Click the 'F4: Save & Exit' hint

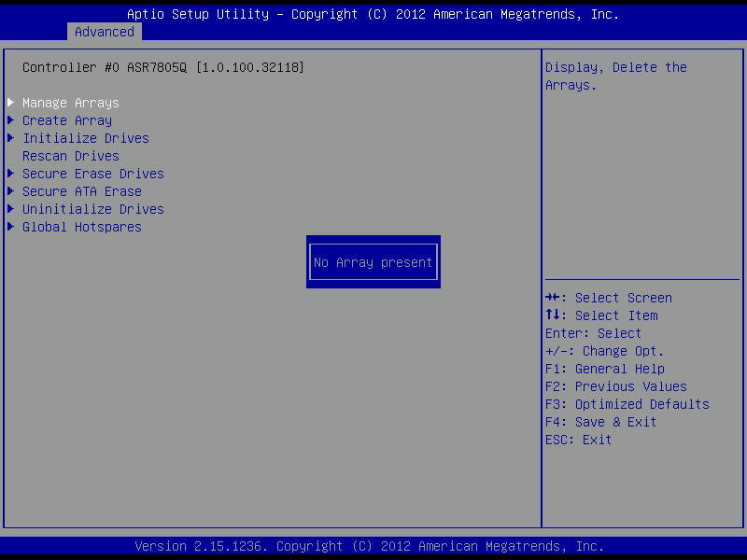tap(600, 422)
